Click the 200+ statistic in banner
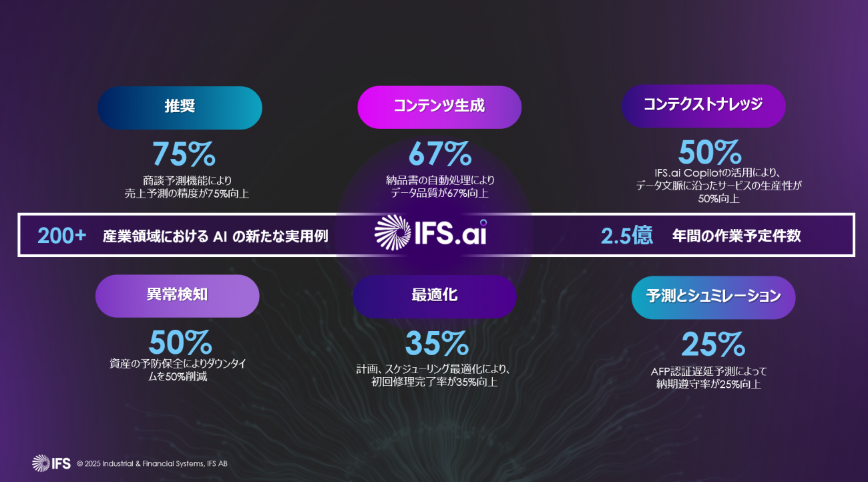 pos(62,236)
